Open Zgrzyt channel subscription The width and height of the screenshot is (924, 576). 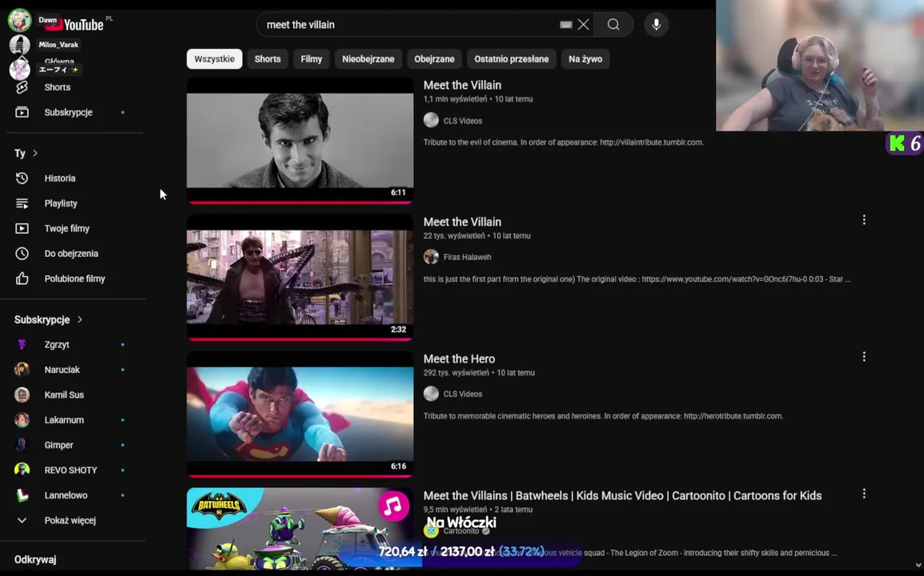click(x=57, y=345)
